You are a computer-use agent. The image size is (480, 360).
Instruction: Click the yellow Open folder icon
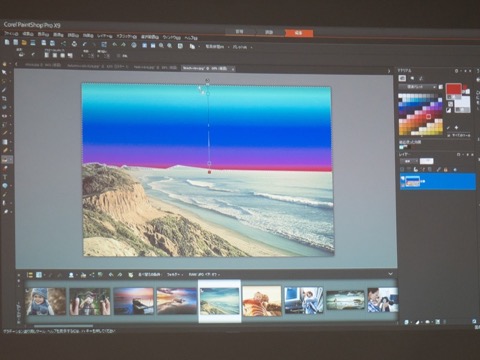point(24,43)
